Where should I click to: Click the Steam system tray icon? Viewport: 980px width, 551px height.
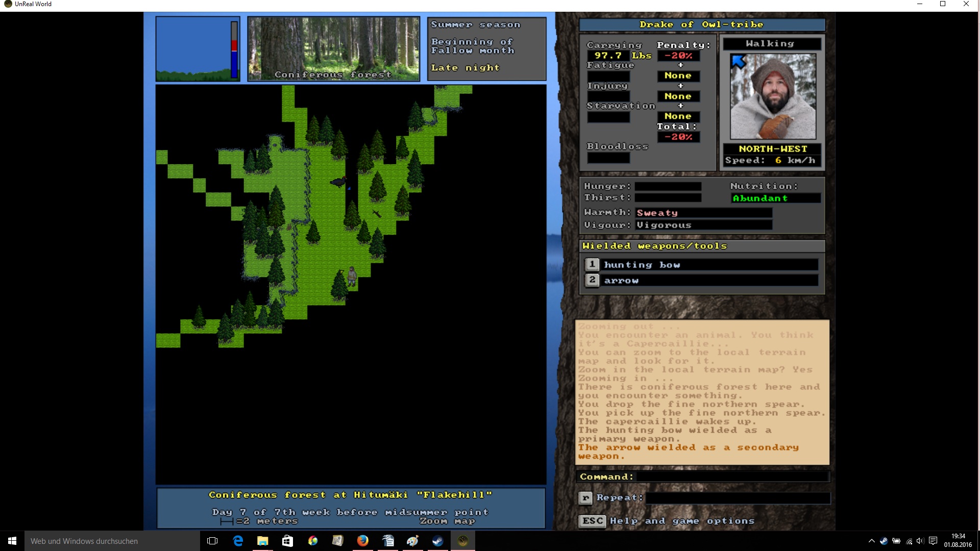tap(884, 541)
